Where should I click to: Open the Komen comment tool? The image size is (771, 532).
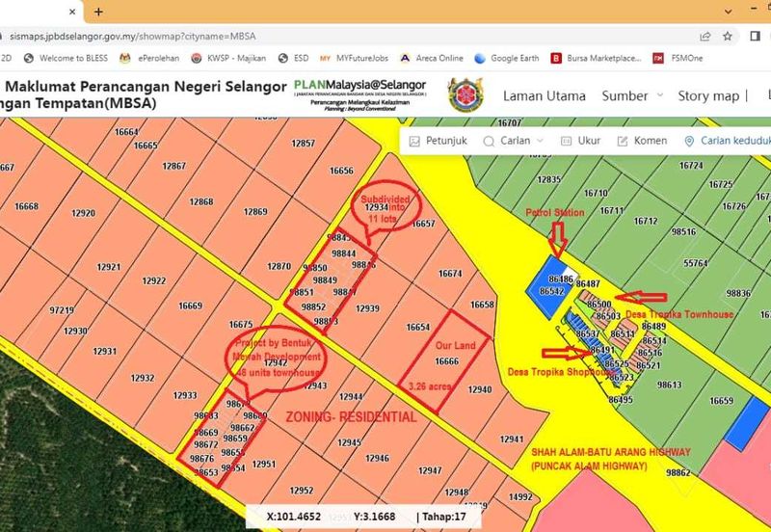(642, 141)
